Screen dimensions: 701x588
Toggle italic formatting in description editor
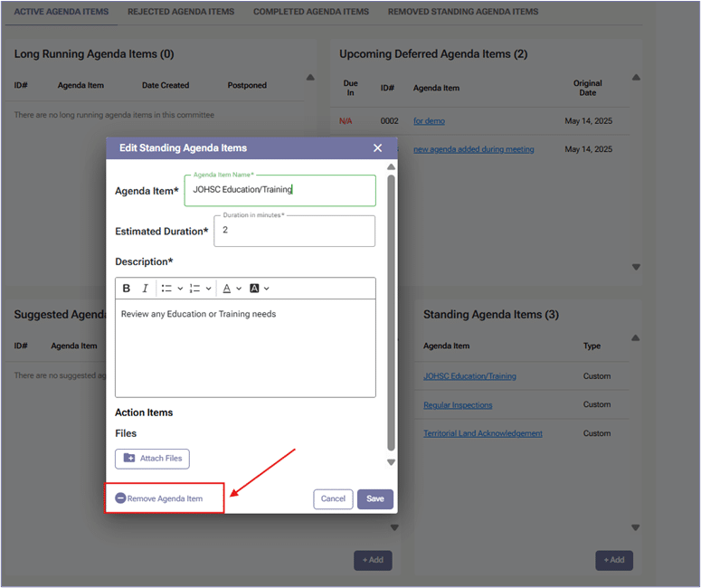click(145, 289)
